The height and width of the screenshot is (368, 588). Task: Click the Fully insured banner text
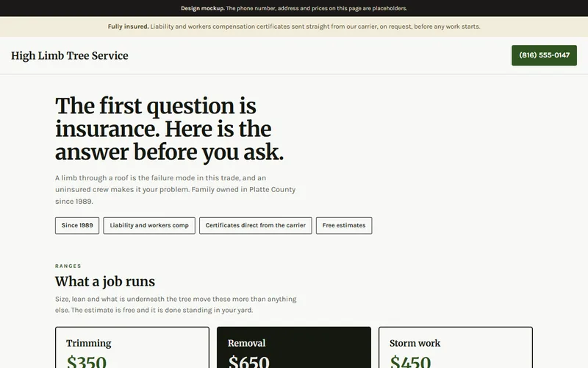[294, 26]
